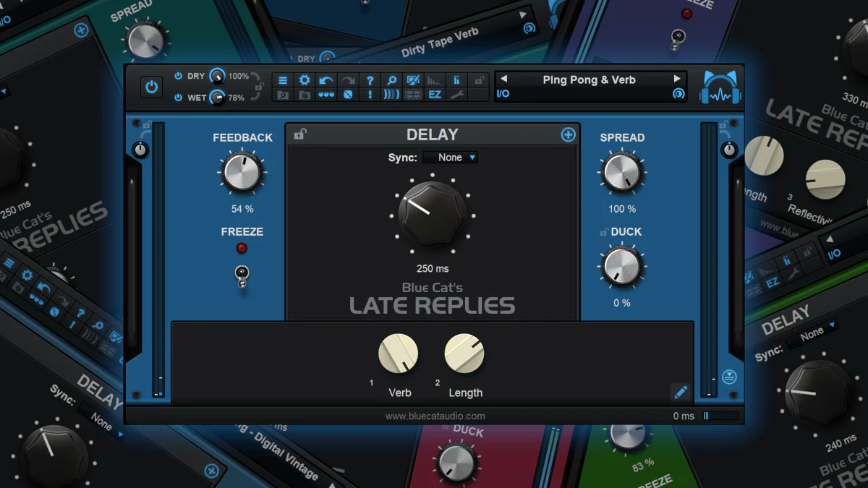This screenshot has width=868, height=488.
Task: Flip the FREEZE toggle switch
Action: click(x=242, y=275)
